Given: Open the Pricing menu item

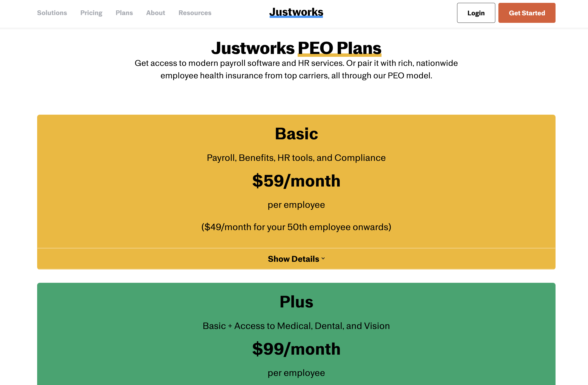Looking at the screenshot, I should click(91, 12).
